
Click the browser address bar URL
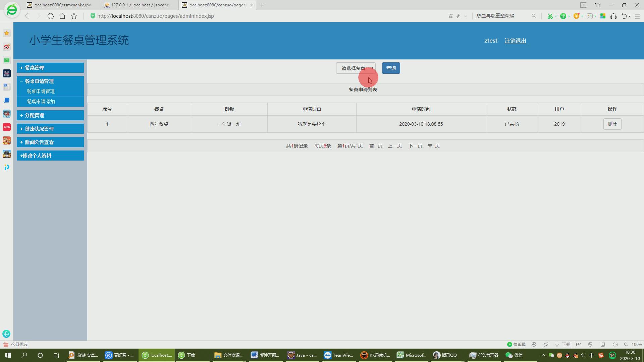[155, 16]
